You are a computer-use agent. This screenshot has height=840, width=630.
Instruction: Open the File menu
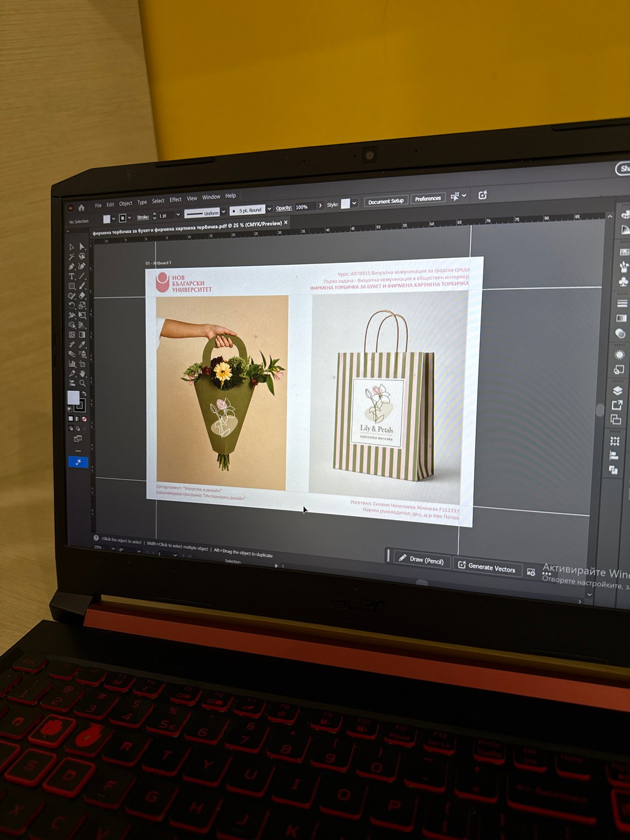pos(98,205)
